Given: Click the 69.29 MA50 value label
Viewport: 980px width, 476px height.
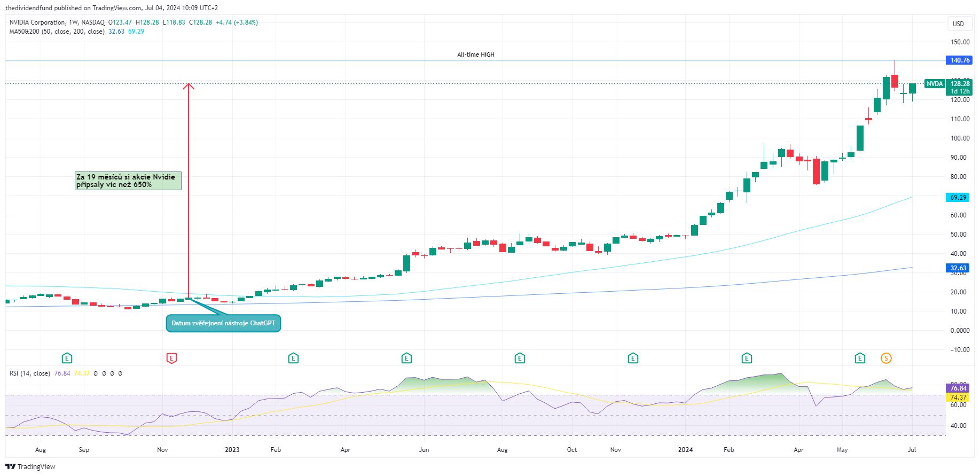Looking at the screenshot, I should tap(958, 197).
